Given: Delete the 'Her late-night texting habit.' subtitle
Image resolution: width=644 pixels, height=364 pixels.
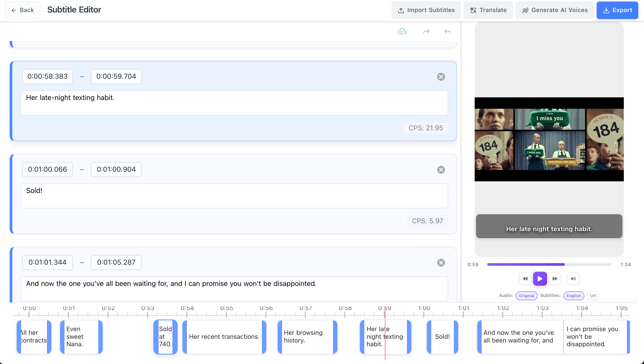Looking at the screenshot, I should point(441,77).
